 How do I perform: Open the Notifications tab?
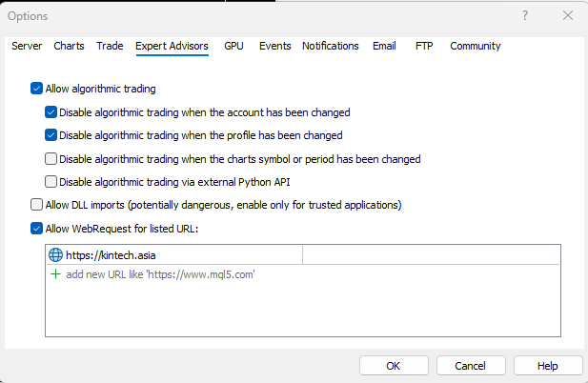click(x=331, y=46)
